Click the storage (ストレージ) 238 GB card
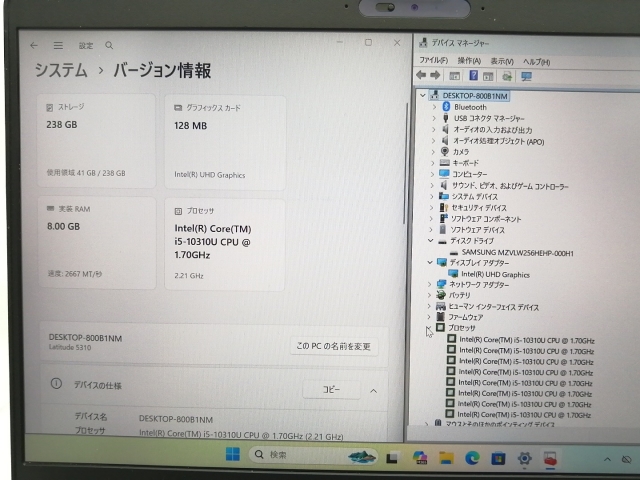Image resolution: width=640 pixels, height=480 pixels. [x=97, y=140]
